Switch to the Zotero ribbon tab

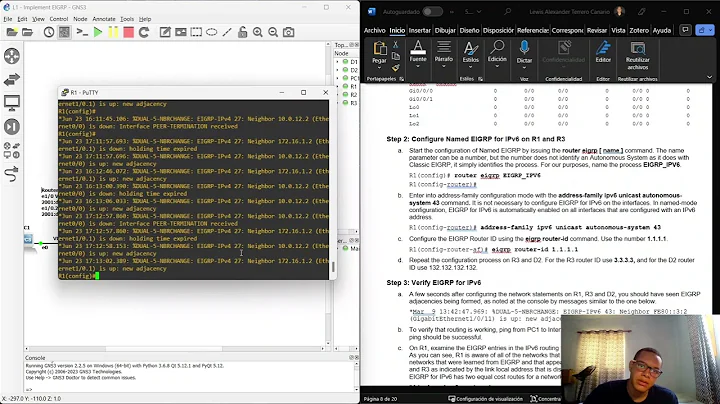pyautogui.click(x=639, y=30)
